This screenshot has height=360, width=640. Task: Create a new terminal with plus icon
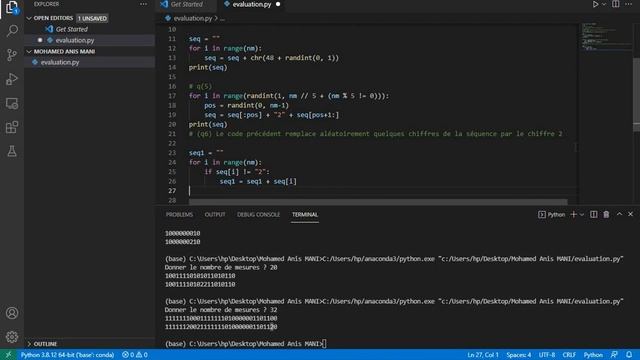click(x=573, y=214)
